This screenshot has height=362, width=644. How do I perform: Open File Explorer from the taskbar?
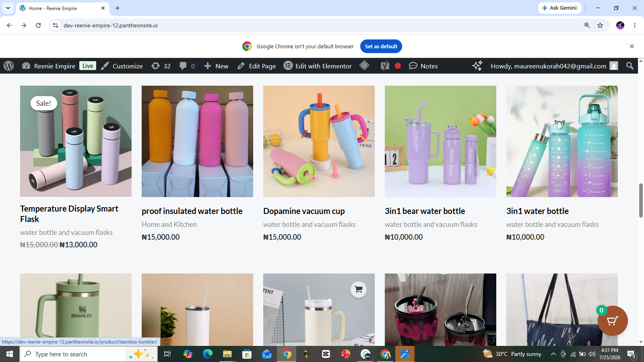[227, 354]
